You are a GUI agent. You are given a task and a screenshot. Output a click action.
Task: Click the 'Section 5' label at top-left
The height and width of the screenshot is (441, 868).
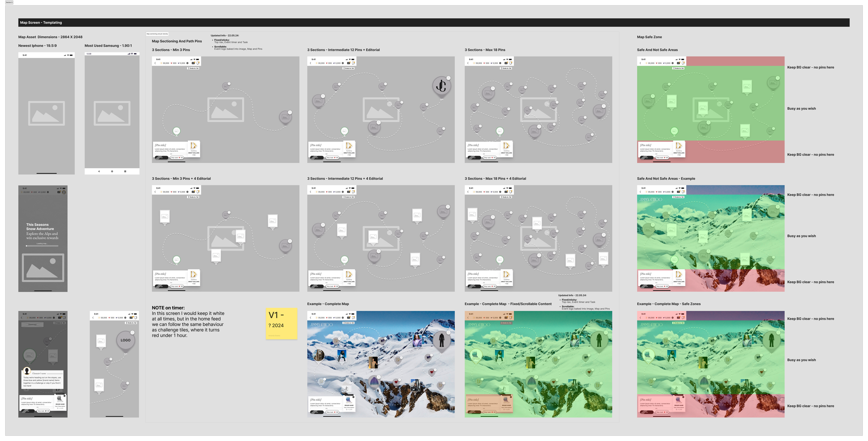point(9,2)
